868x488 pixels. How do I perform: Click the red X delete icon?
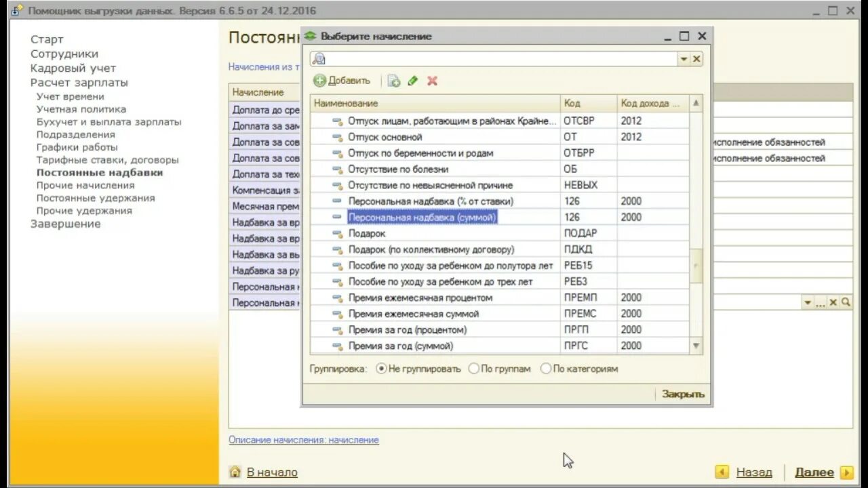tap(432, 81)
